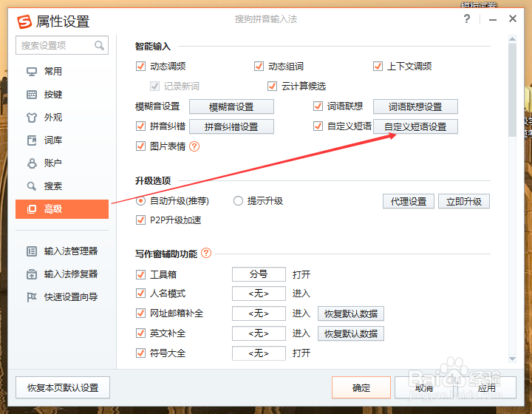Image resolution: width=532 pixels, height=414 pixels.
Task: Uncheck 自定义短语 checkbox
Action: tap(318, 126)
